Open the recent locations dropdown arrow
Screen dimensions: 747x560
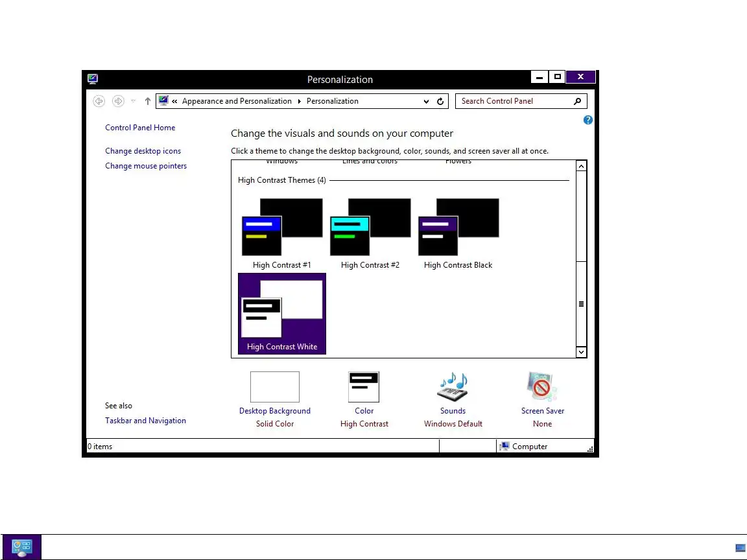(x=134, y=101)
